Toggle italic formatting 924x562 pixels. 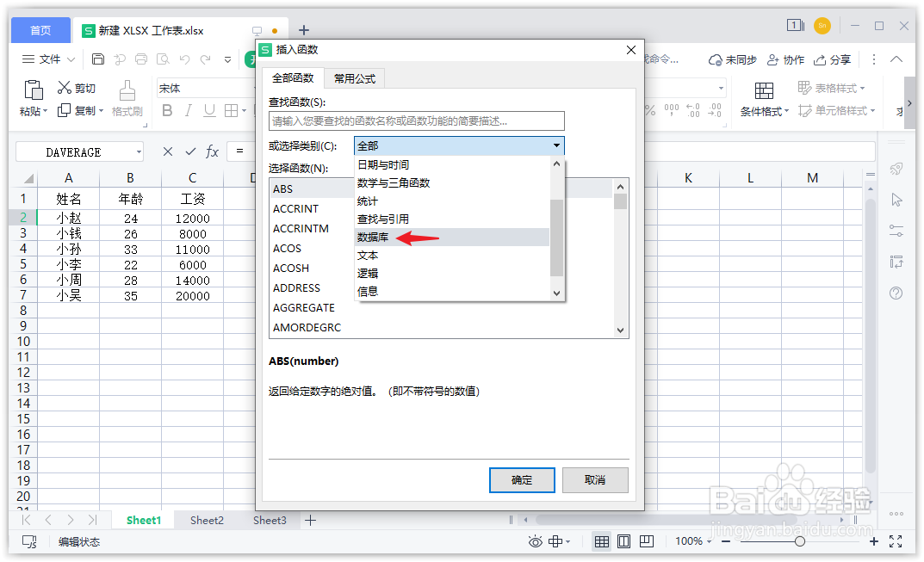pos(186,111)
